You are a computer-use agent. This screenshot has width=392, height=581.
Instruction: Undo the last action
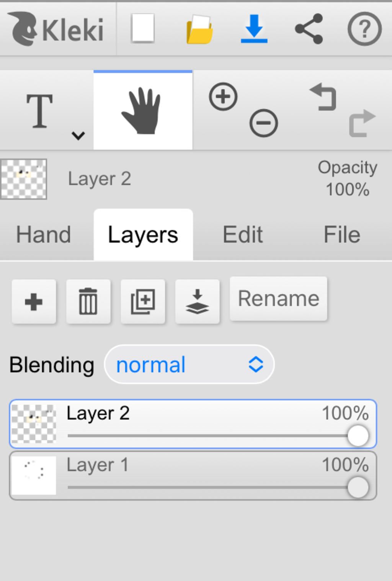[x=323, y=98]
